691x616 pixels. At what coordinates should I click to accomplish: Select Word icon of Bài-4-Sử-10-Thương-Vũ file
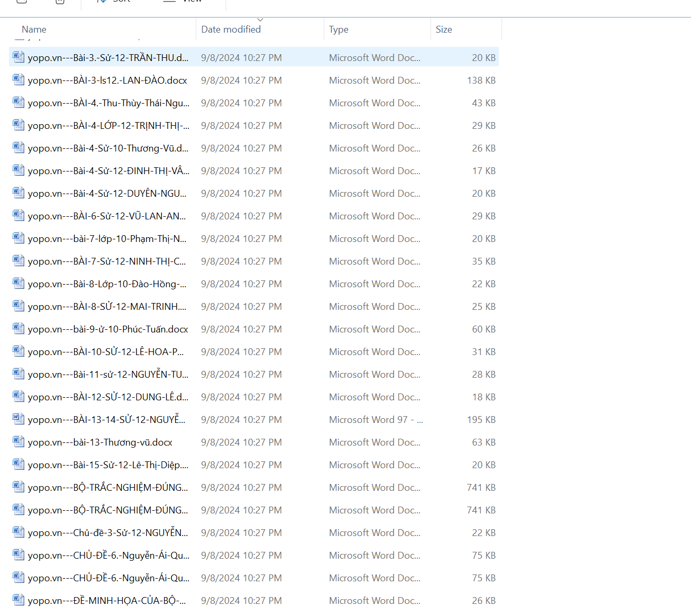[18, 148]
